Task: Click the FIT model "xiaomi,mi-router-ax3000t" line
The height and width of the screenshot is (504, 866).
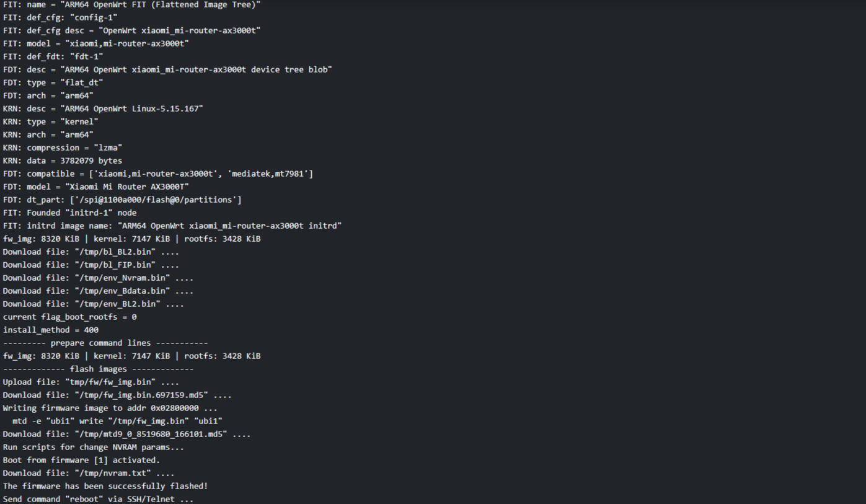Action: pos(95,43)
